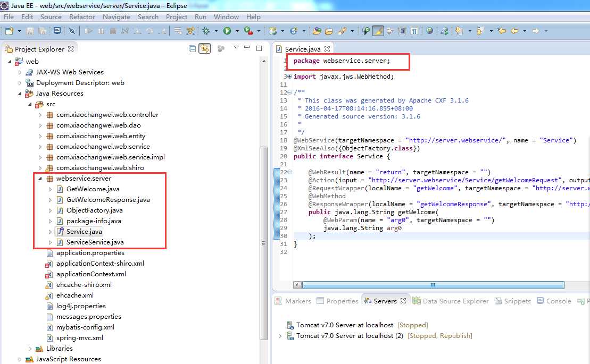Click the green Run button icon

pos(227,31)
